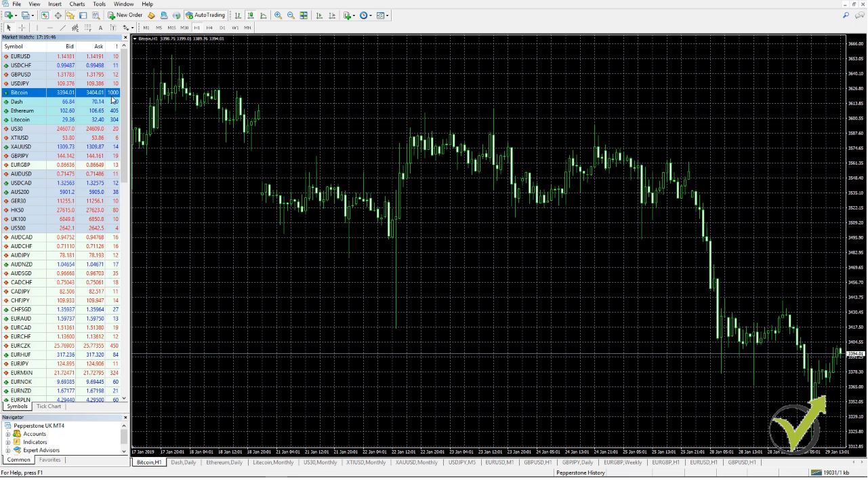868x480 pixels.
Task: Zoom out on the chart
Action: pyautogui.click(x=291, y=15)
